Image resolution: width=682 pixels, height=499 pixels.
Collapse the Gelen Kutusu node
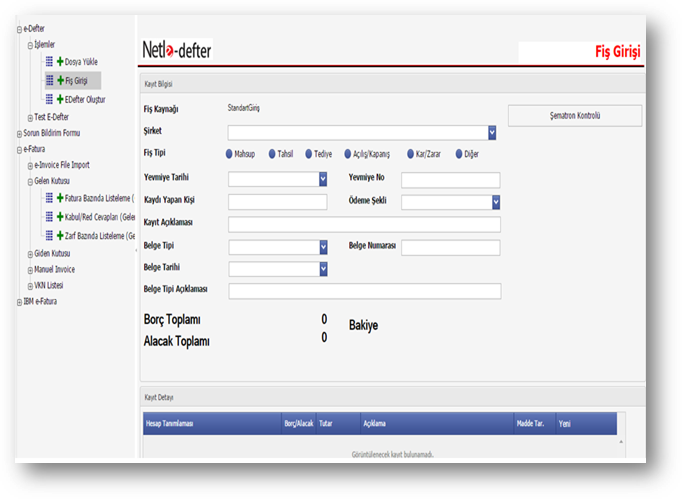pyautogui.click(x=30, y=182)
